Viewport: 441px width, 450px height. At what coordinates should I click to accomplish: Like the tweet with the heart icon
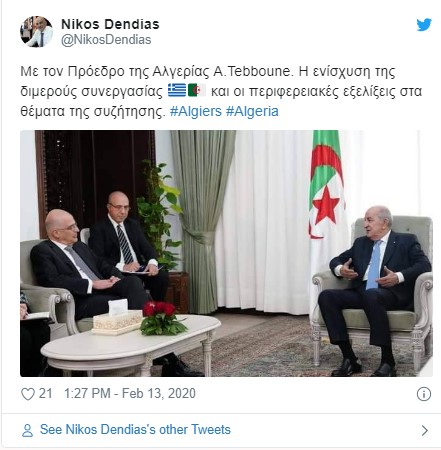tap(28, 394)
